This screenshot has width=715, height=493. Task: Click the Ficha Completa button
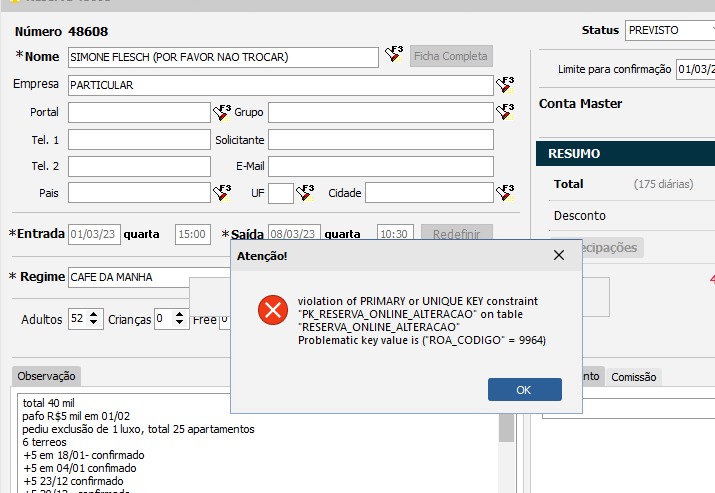click(451, 56)
